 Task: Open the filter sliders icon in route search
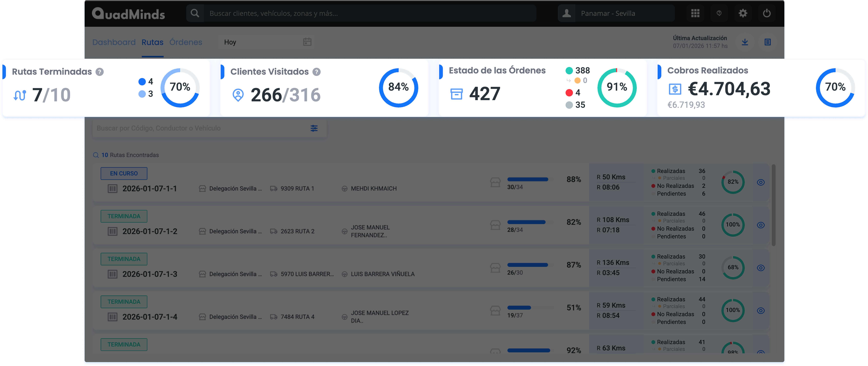click(314, 128)
